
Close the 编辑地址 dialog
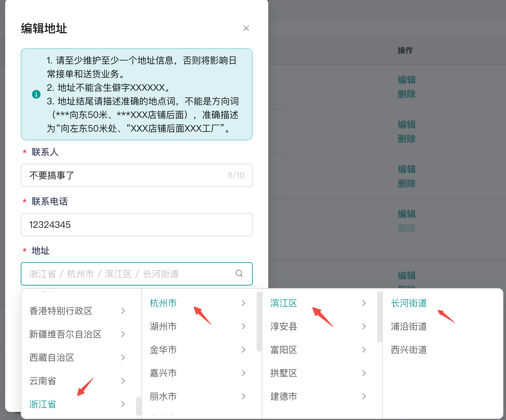[246, 28]
